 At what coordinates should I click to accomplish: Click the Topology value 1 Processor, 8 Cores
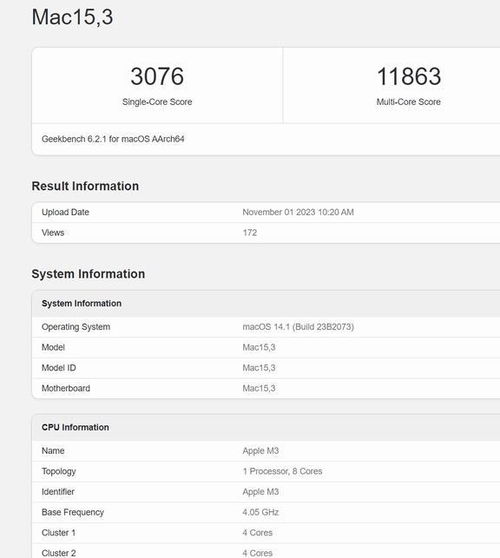[282, 471]
